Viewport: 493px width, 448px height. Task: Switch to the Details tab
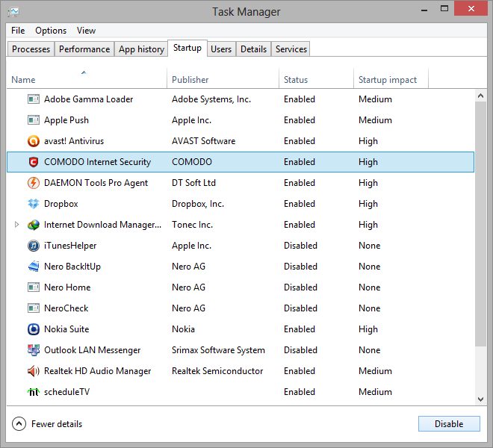click(x=253, y=49)
